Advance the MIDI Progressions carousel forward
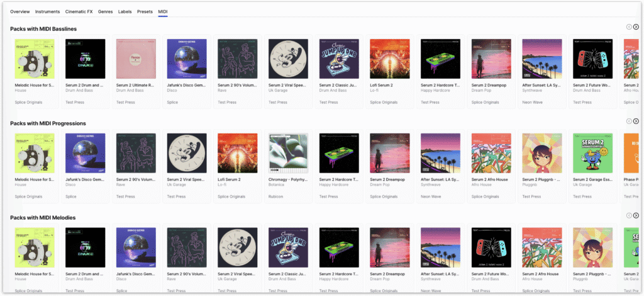Image resolution: width=644 pixels, height=296 pixels. coord(636,122)
